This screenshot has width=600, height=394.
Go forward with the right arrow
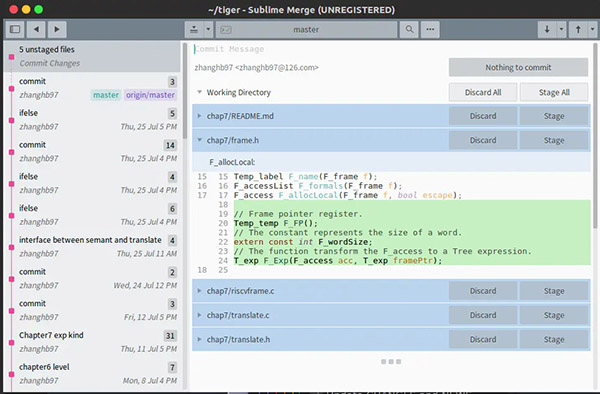[57, 29]
